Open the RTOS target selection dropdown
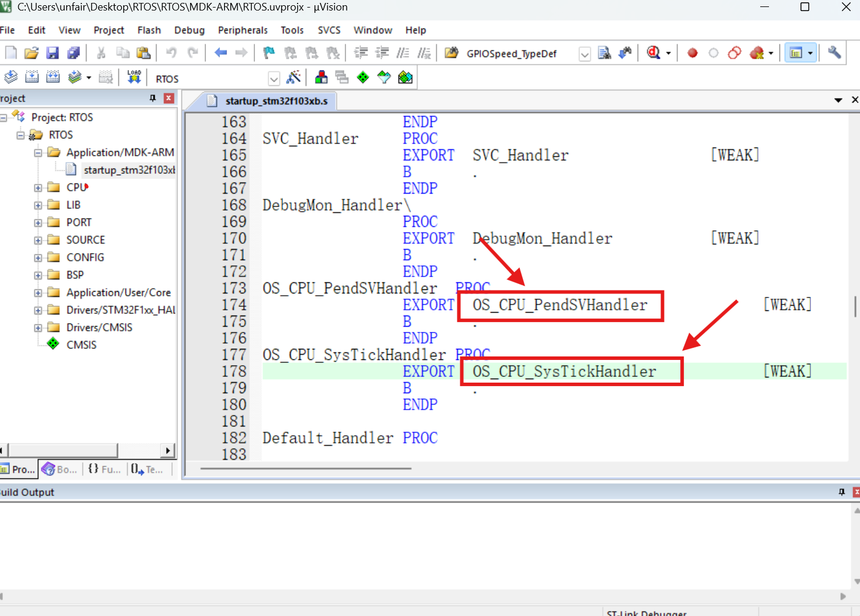 [274, 78]
